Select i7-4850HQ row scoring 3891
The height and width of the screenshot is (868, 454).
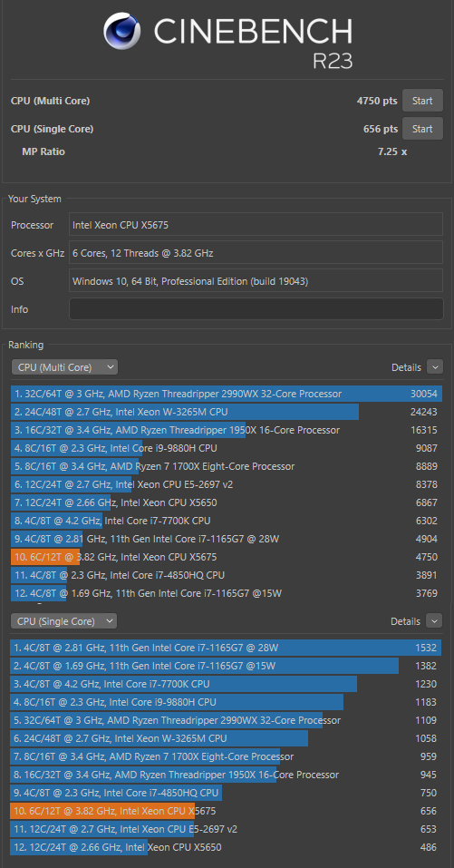[227, 575]
